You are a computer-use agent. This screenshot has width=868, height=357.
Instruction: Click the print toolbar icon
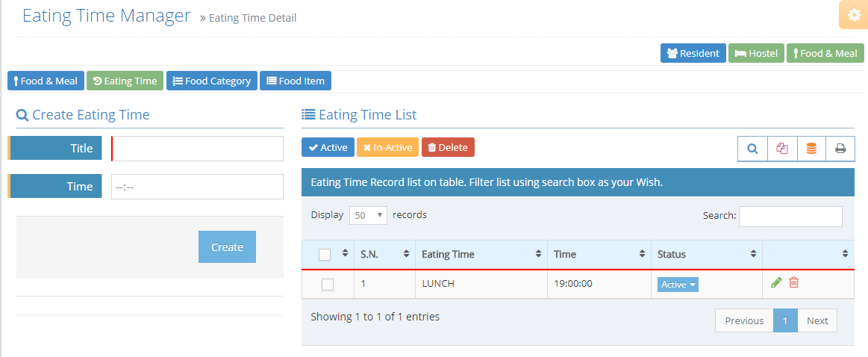pos(840,149)
